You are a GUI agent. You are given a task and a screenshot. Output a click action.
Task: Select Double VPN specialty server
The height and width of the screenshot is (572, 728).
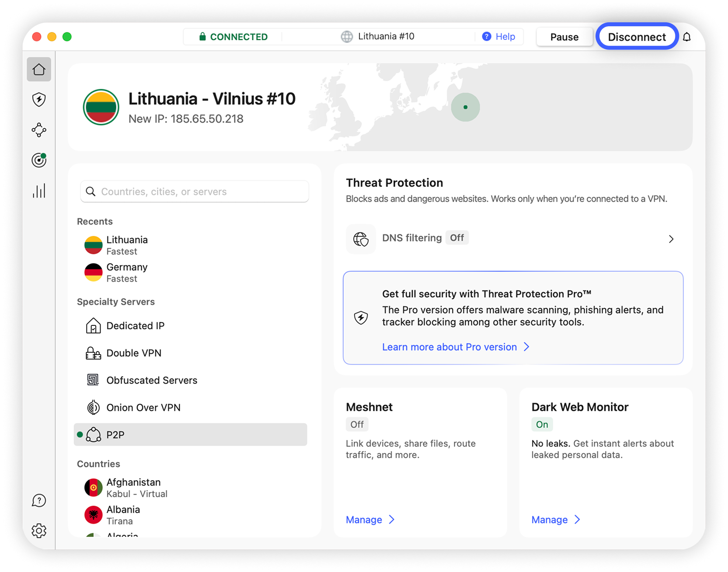coord(134,353)
